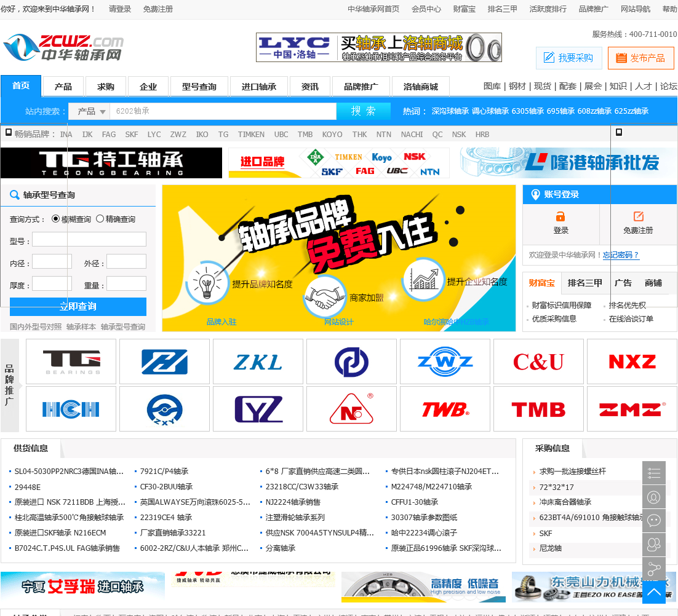Screen dimensions: 678x616
Task: Click the 深沟球轴承 hot keyword
Action: [450, 111]
